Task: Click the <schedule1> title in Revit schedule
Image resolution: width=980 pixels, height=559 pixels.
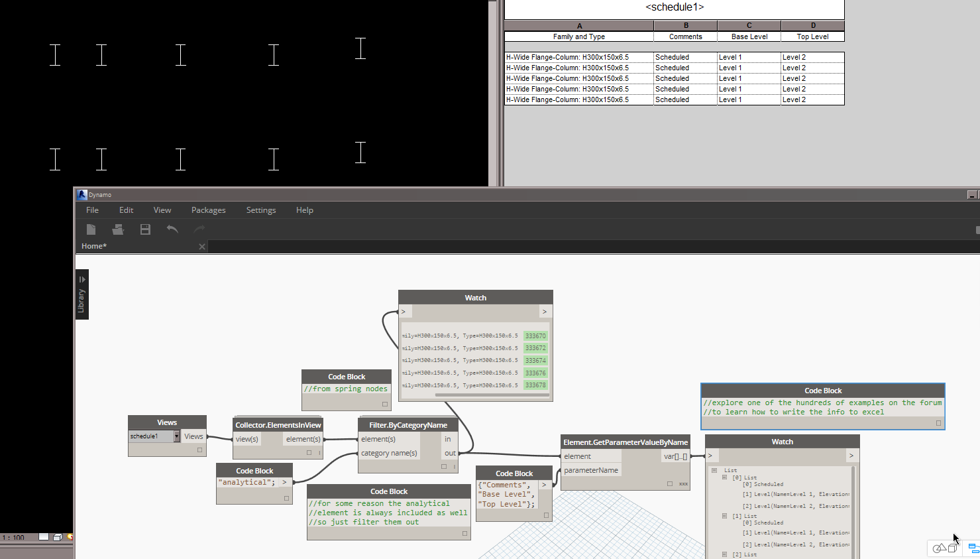Action: coord(675,7)
